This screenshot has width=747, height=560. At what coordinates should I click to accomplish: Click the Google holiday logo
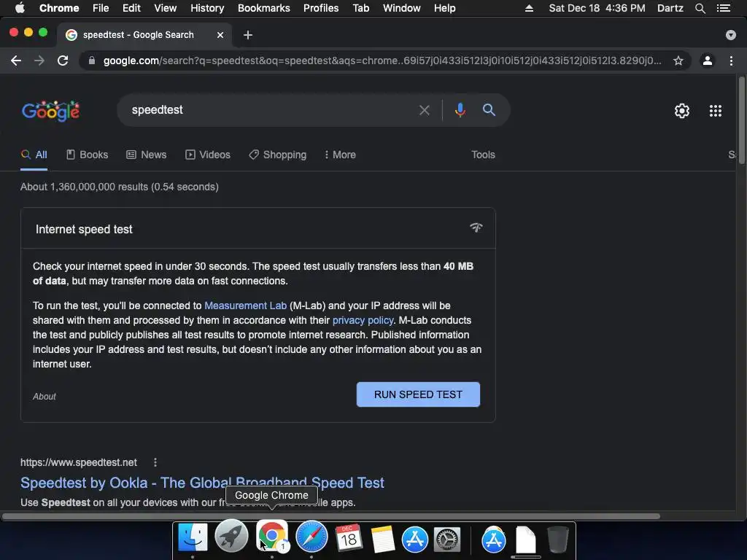tap(50, 111)
